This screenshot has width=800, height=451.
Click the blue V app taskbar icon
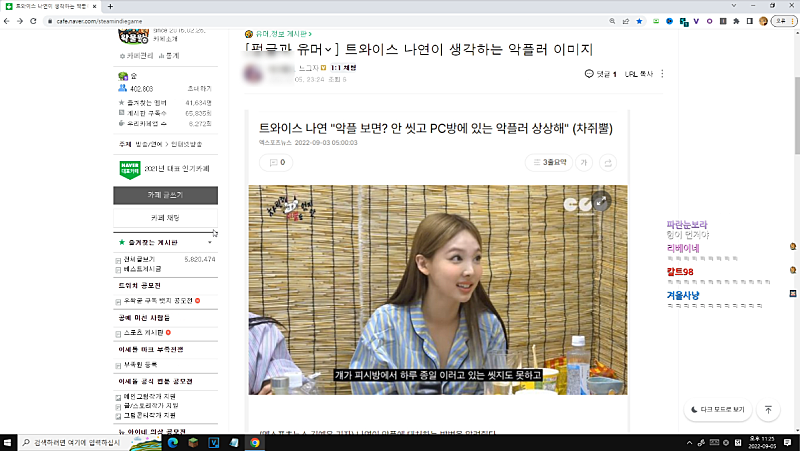pyautogui.click(x=213, y=442)
